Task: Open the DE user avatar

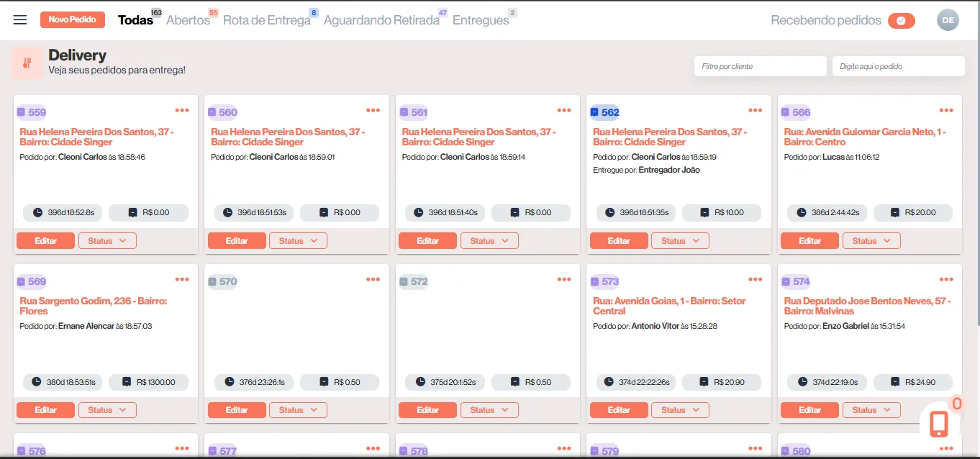Action: (948, 20)
